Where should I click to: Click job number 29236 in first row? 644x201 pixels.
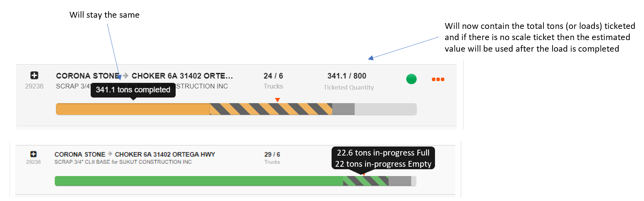coord(34,86)
